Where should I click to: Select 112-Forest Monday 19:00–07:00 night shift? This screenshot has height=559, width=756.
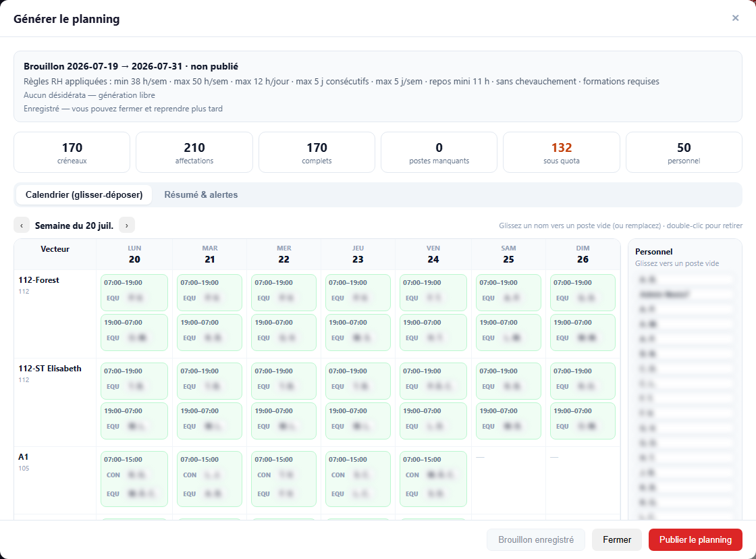click(134, 332)
